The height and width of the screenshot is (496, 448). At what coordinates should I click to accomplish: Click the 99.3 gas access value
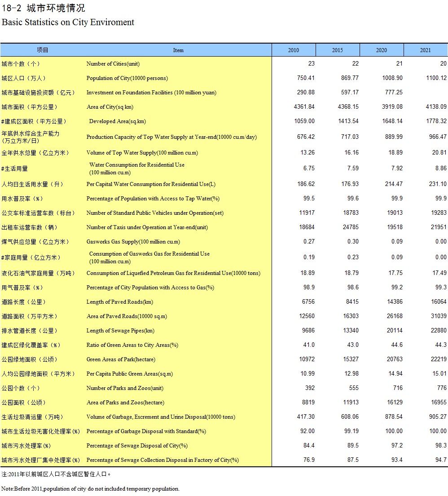(x=441, y=287)
